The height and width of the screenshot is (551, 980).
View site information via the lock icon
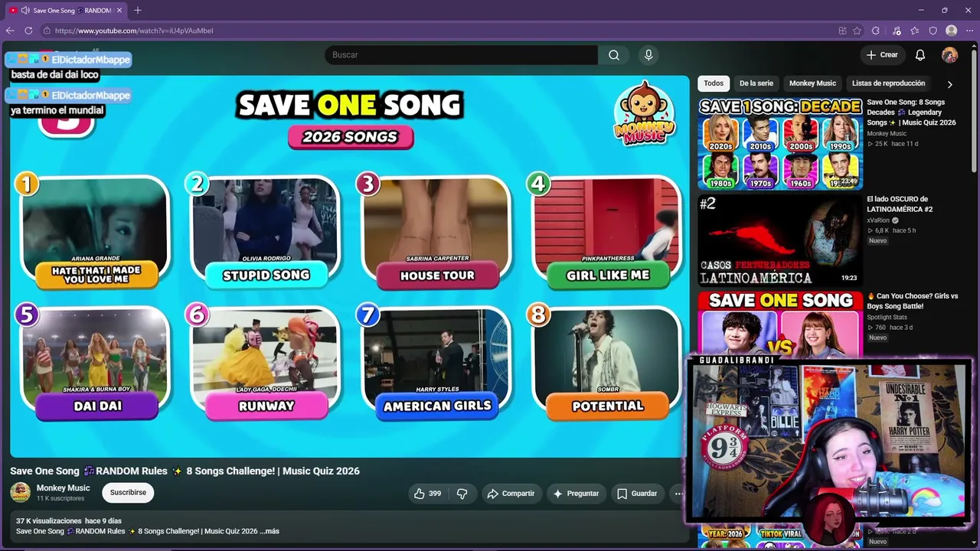[47, 31]
